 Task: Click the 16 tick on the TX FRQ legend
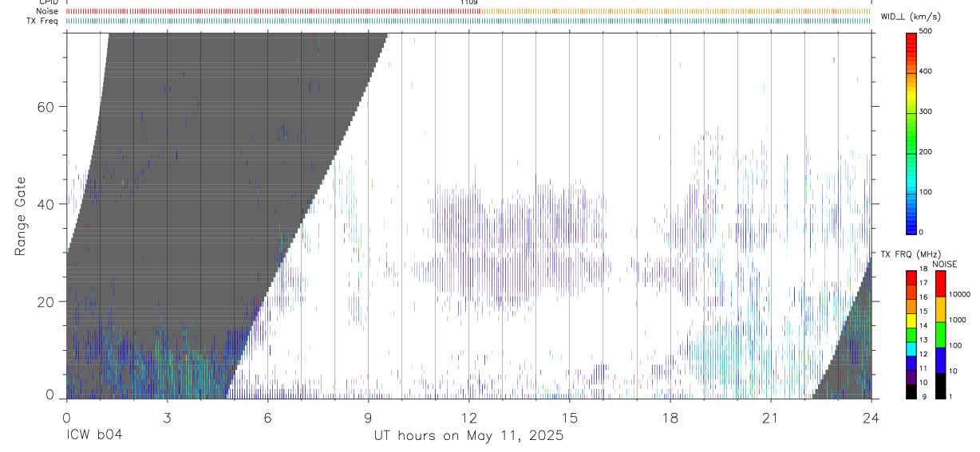click(923, 297)
